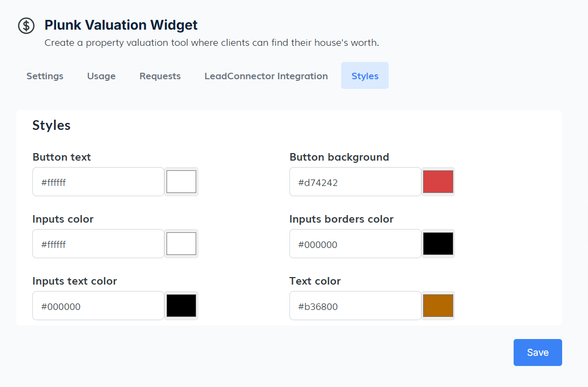Pick the red Button background swatch
588x387 pixels.
click(438, 182)
